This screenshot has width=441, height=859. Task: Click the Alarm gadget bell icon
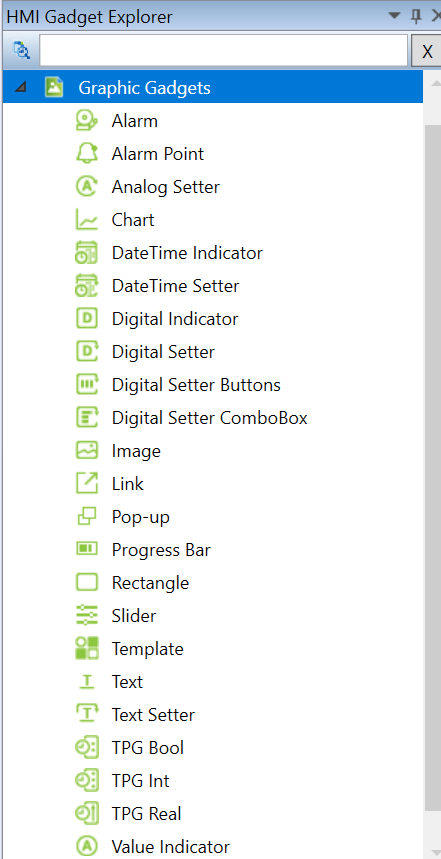click(x=87, y=121)
